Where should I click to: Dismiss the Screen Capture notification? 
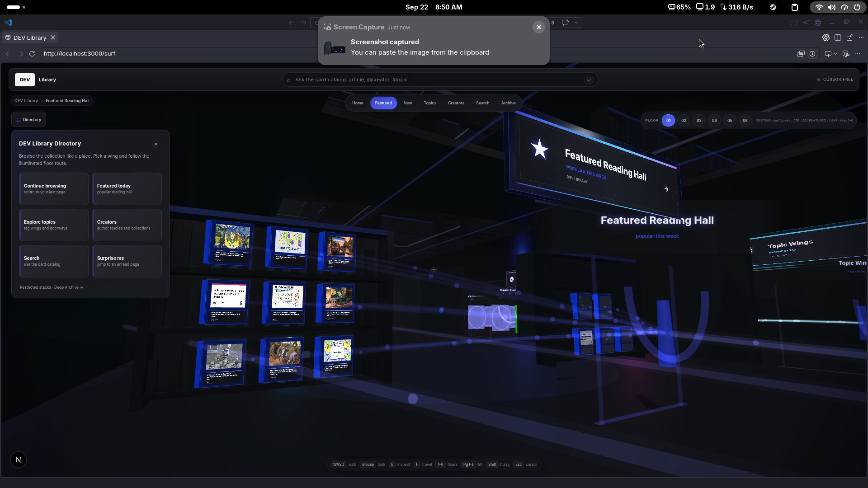(538, 27)
